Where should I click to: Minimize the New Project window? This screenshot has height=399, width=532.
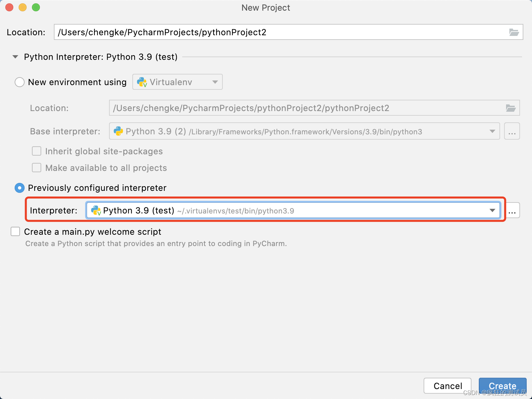(23, 7)
